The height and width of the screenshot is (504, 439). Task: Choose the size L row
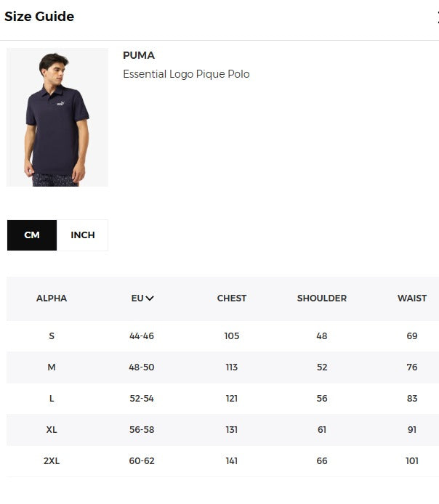[52, 399]
